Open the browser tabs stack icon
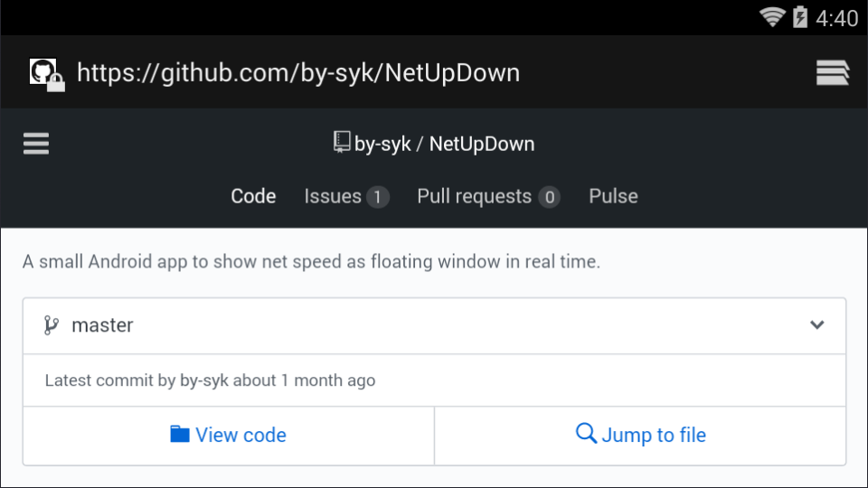Image resolution: width=868 pixels, height=488 pixels. 833,72
